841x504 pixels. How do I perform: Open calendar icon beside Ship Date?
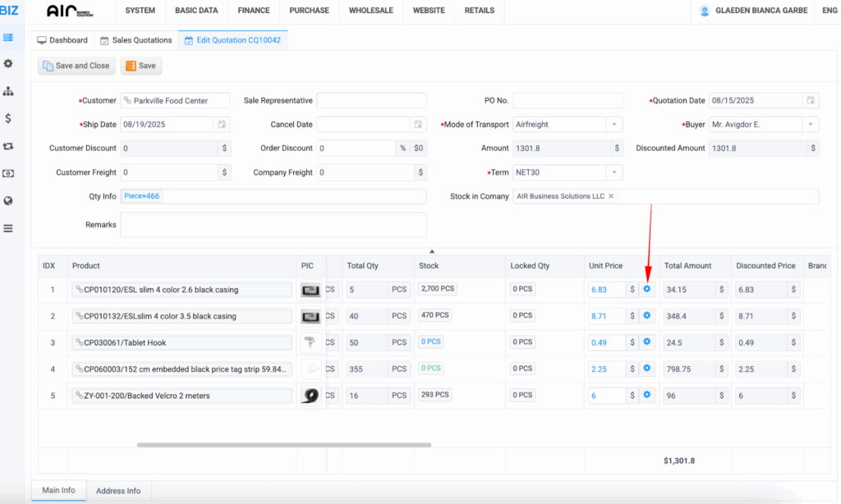click(x=221, y=125)
